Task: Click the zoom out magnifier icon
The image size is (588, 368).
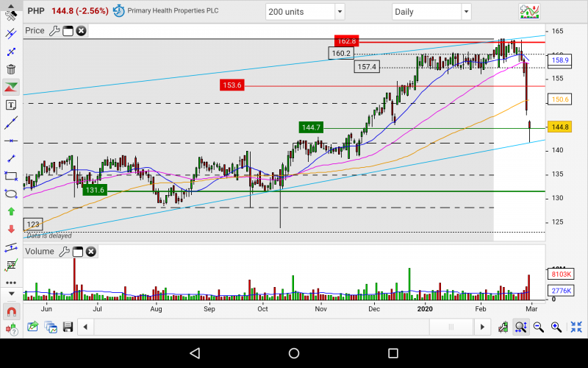Action: click(539, 327)
